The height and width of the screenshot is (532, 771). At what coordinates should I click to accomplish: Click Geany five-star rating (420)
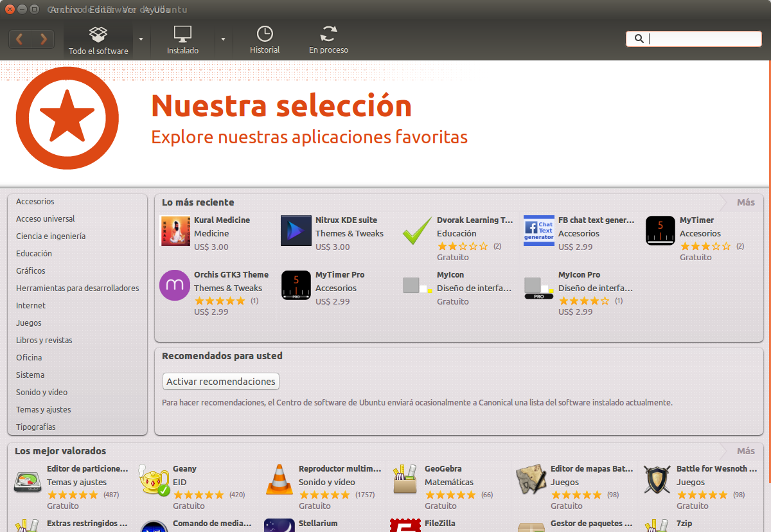coord(199,495)
